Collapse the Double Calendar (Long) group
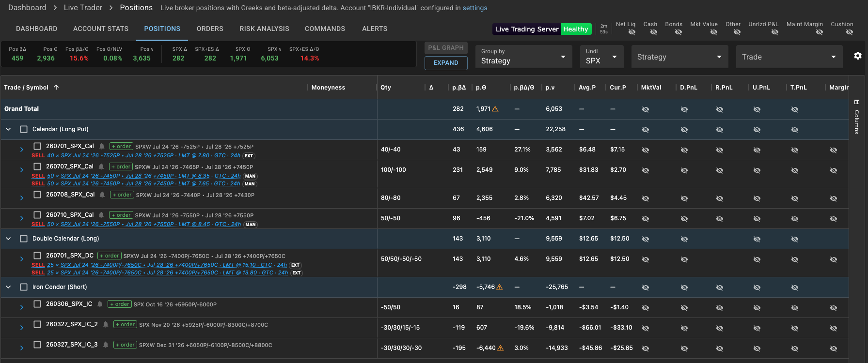868x363 pixels. click(x=8, y=239)
